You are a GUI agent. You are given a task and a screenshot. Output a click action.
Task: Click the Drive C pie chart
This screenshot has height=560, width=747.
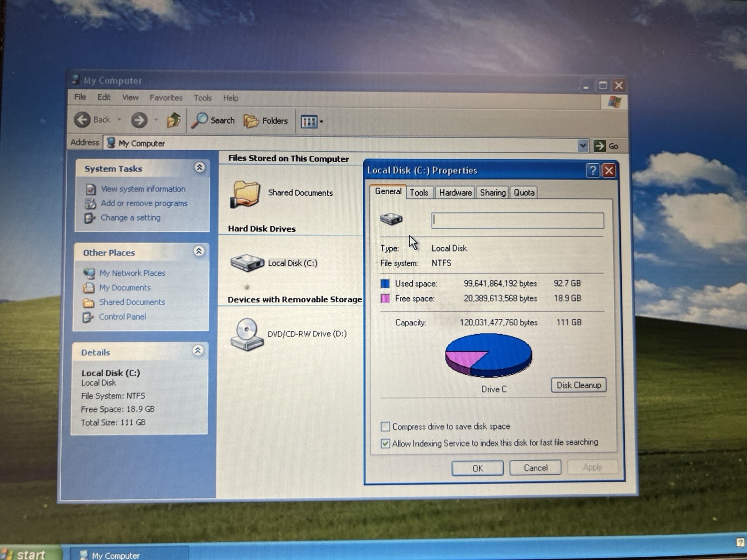point(488,356)
